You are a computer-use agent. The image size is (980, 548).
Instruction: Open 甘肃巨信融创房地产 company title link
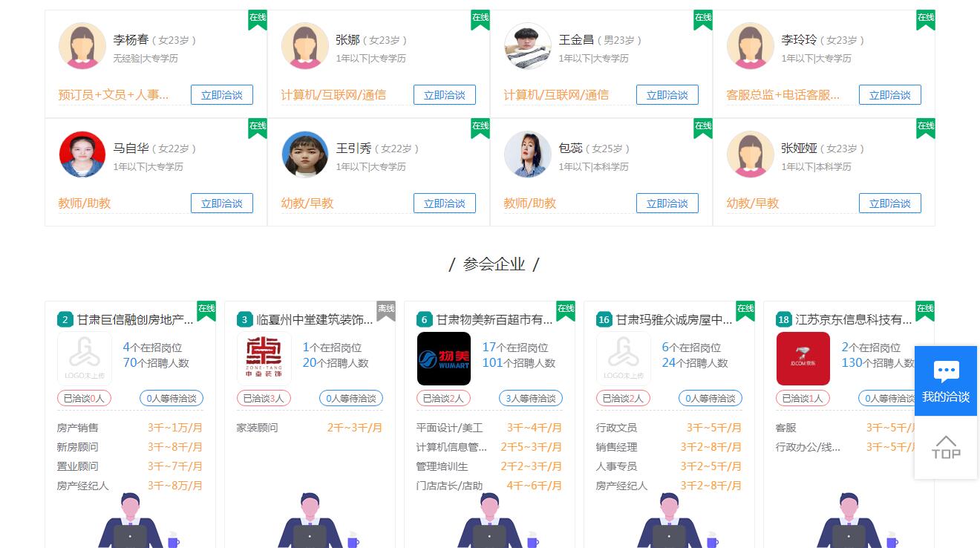[135, 320]
